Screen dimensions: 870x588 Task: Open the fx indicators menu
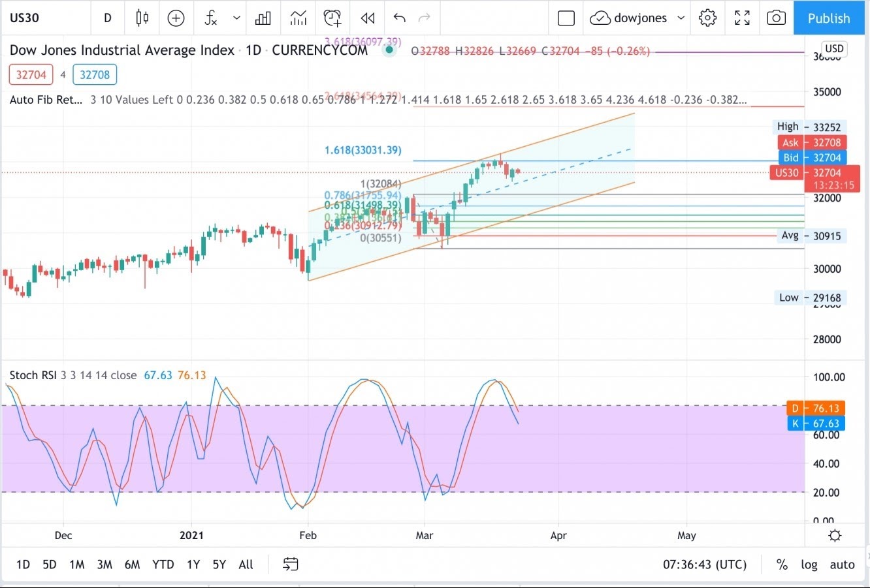tap(210, 18)
